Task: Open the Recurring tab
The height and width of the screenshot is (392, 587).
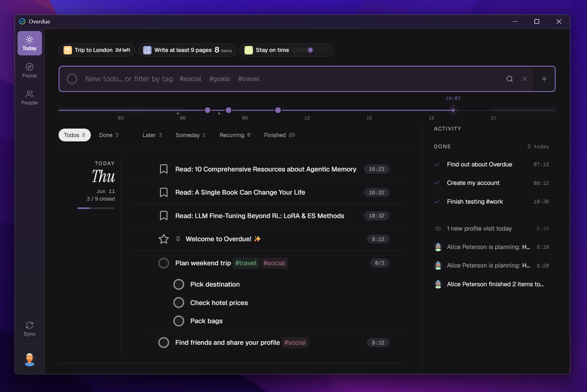Action: click(x=235, y=135)
